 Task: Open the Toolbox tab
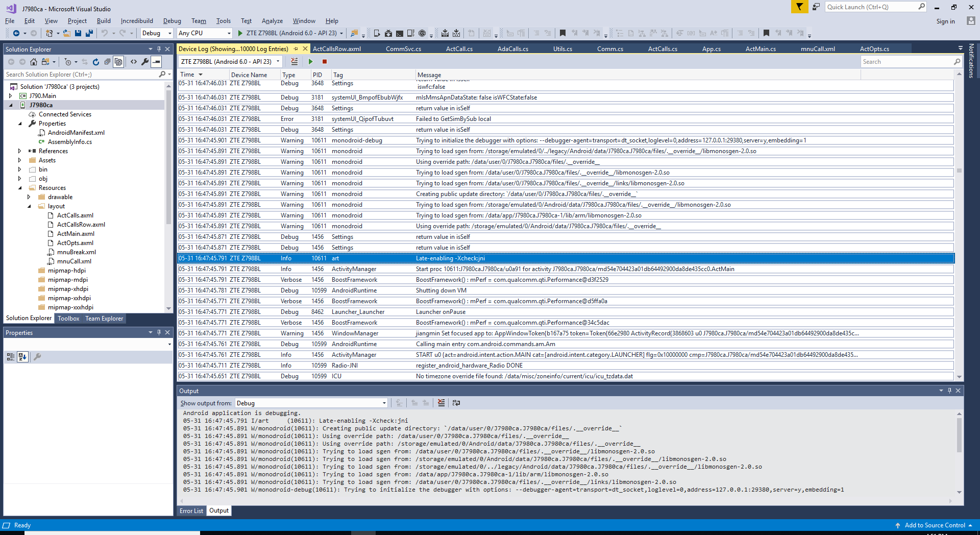(x=68, y=319)
